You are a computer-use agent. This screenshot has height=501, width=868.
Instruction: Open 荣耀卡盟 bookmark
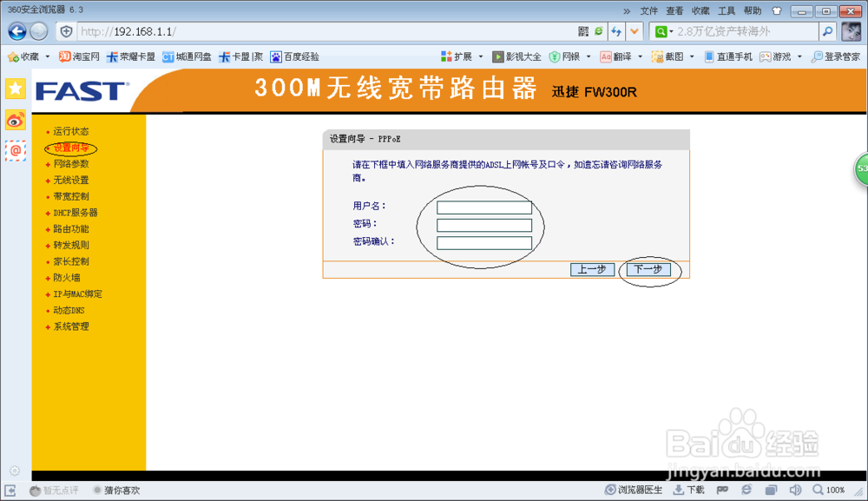131,56
